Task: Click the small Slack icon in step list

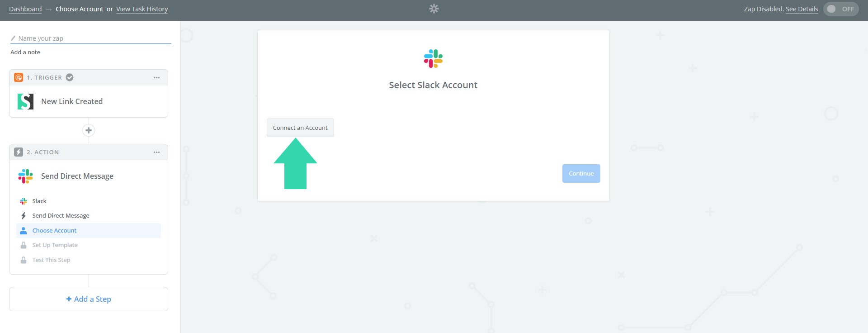Action: tap(24, 201)
